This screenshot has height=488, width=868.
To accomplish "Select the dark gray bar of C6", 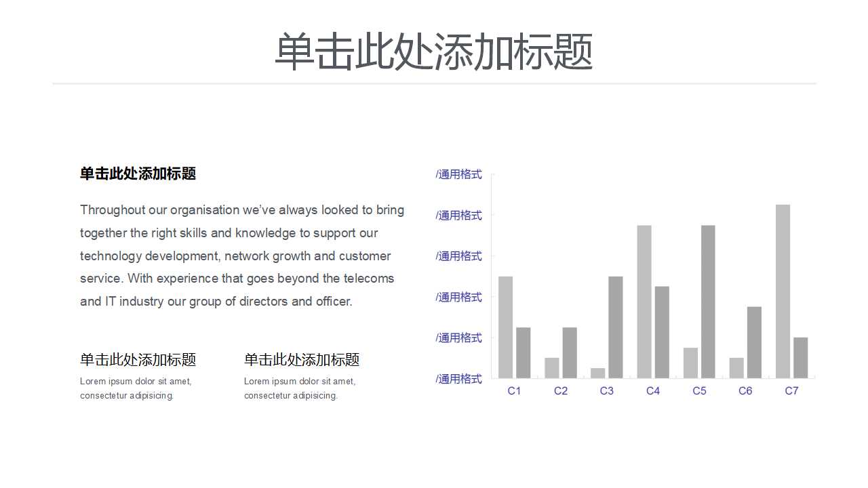I will (754, 342).
